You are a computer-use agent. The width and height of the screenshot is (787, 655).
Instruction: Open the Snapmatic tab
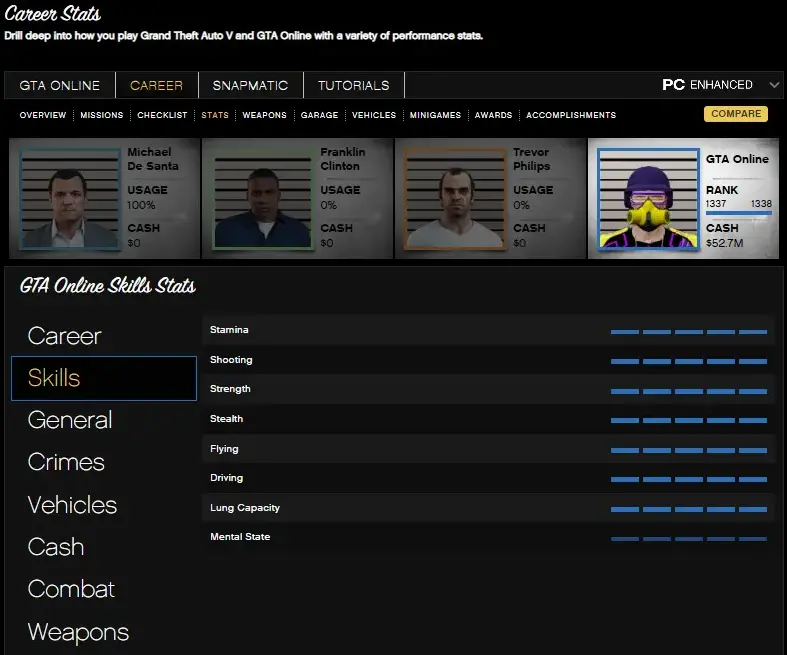click(x=249, y=86)
